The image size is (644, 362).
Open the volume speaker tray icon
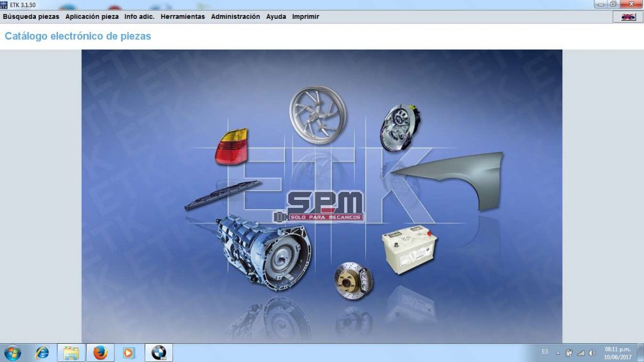[592, 353]
